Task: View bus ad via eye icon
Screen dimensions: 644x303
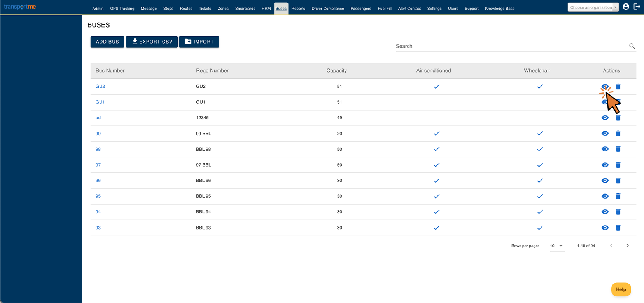Action: 605,118
